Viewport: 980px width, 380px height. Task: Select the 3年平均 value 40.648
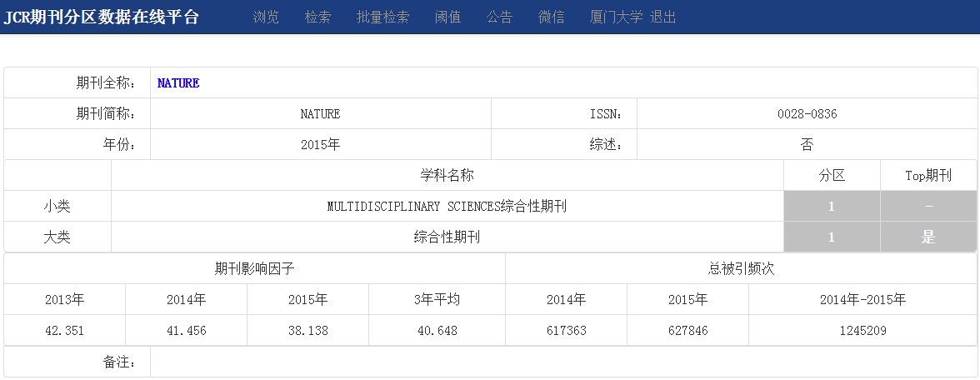437,331
